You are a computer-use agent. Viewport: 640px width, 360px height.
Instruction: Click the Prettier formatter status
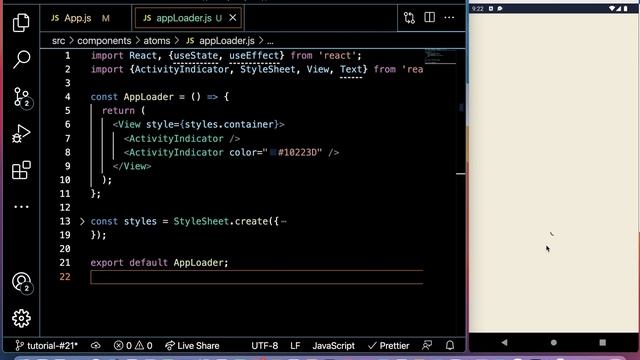(389, 346)
